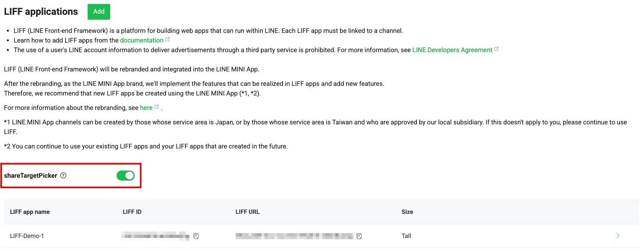Click the 'LIFF URL' column header
The height and width of the screenshot is (250, 644).
coord(247,212)
